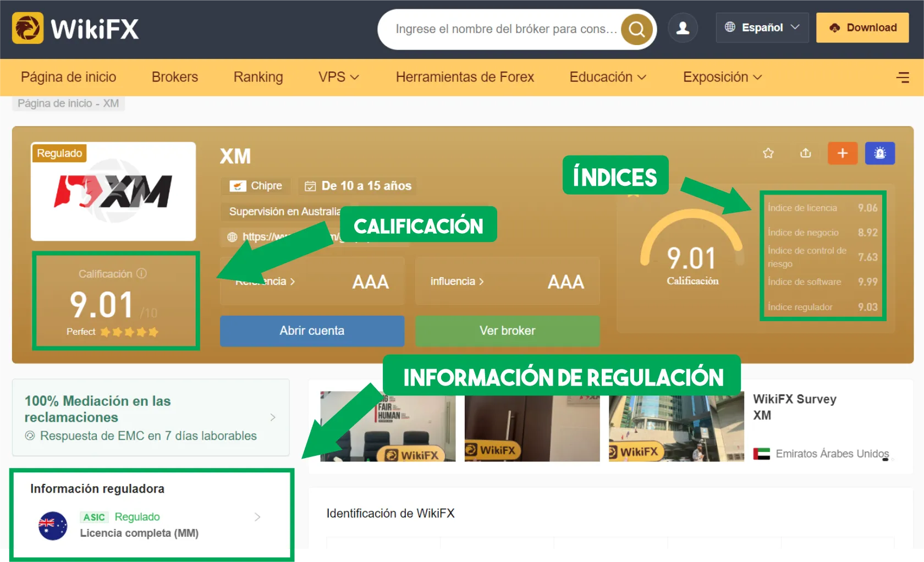Open the user account icon

[x=683, y=28]
